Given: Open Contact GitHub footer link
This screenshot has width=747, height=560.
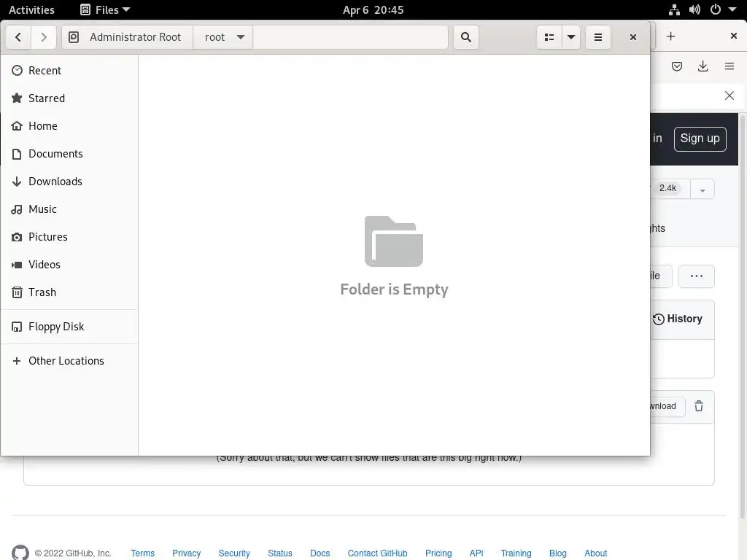Looking at the screenshot, I should click(377, 553).
